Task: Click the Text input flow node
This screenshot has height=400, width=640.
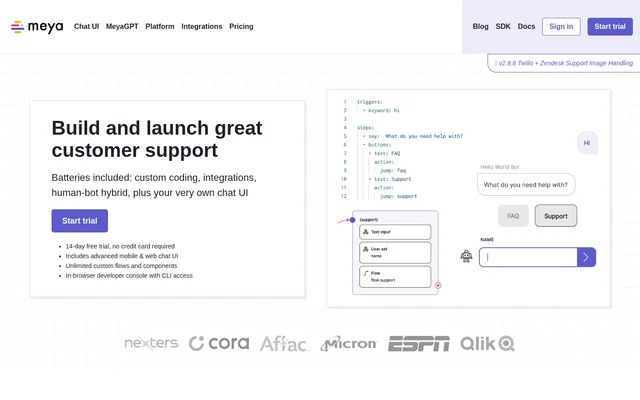Action: (395, 232)
